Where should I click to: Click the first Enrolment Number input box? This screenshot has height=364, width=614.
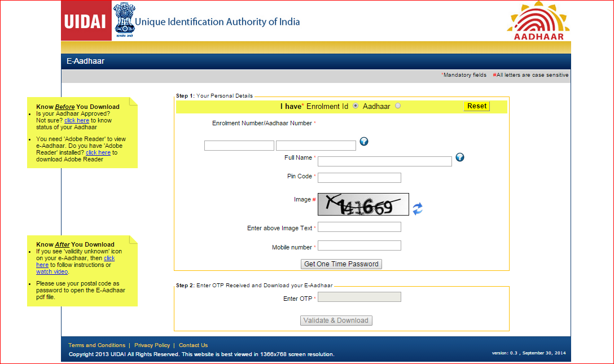tap(239, 146)
